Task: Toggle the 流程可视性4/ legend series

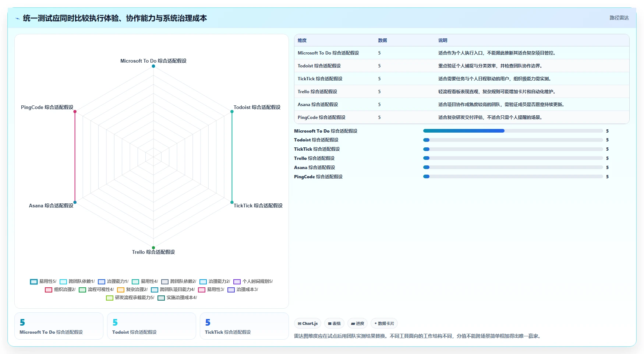Action: 96,290
